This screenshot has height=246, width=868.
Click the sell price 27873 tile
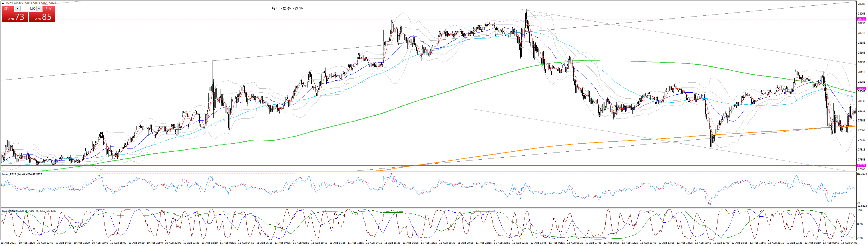(x=15, y=17)
